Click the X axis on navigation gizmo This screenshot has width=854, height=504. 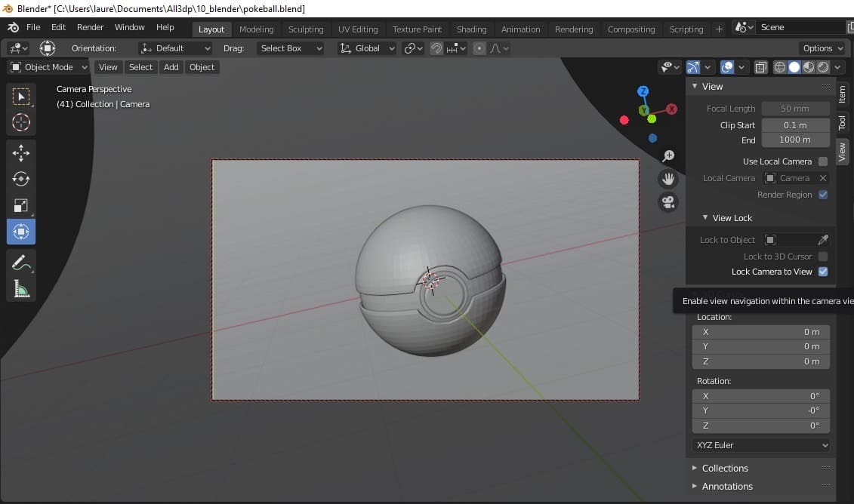[671, 109]
